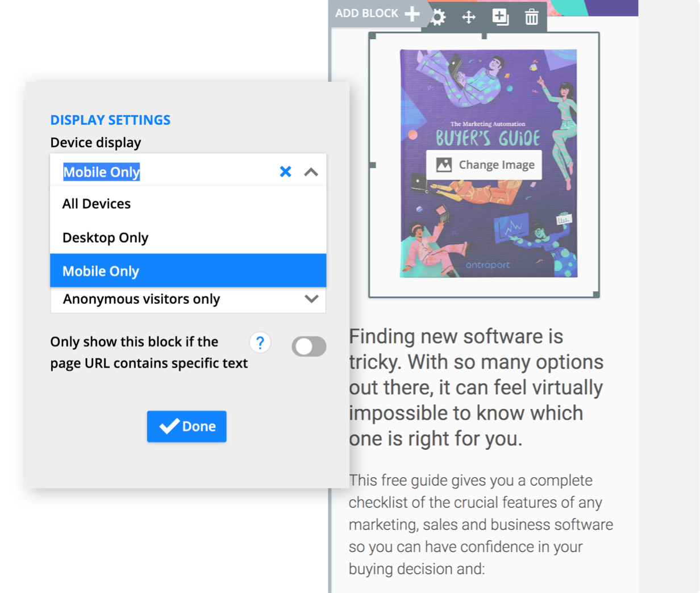700x593 pixels.
Task: Collapse the Device display dropdown chevron
Action: click(311, 172)
